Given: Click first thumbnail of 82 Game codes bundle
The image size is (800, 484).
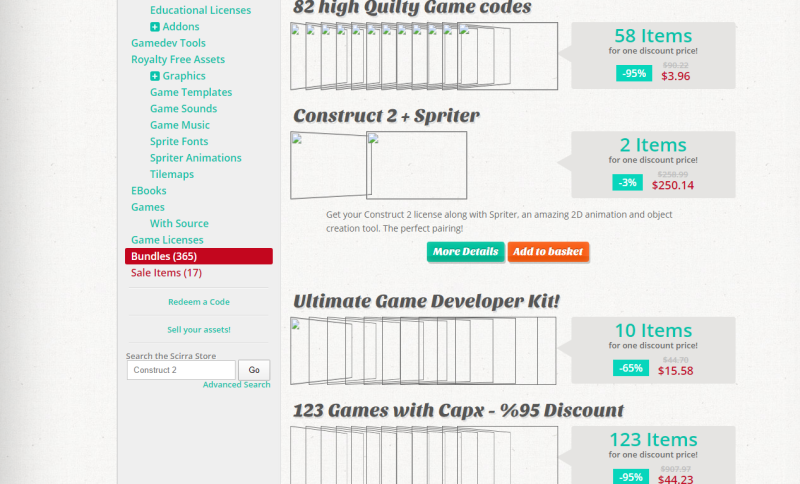Looking at the screenshot, I should click(298, 56).
